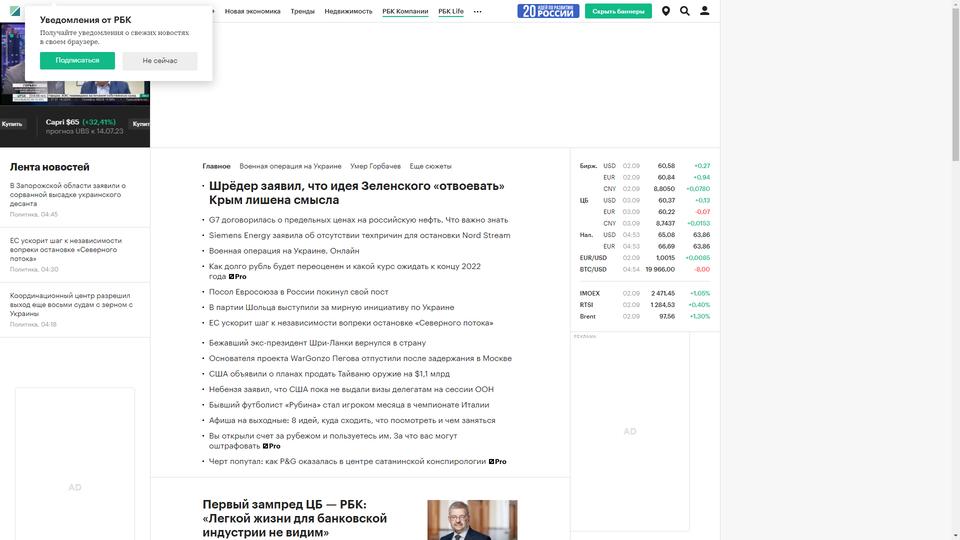Open Координационный центр зерно news item
This screenshot has height=540, width=960.
click(71, 305)
